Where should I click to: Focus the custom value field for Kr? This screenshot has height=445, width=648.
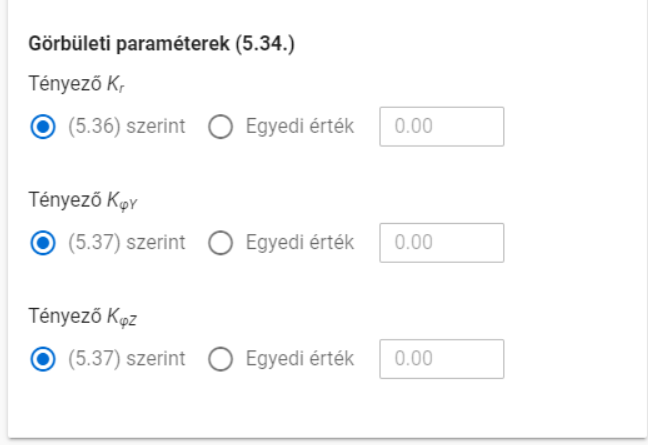[x=442, y=126]
